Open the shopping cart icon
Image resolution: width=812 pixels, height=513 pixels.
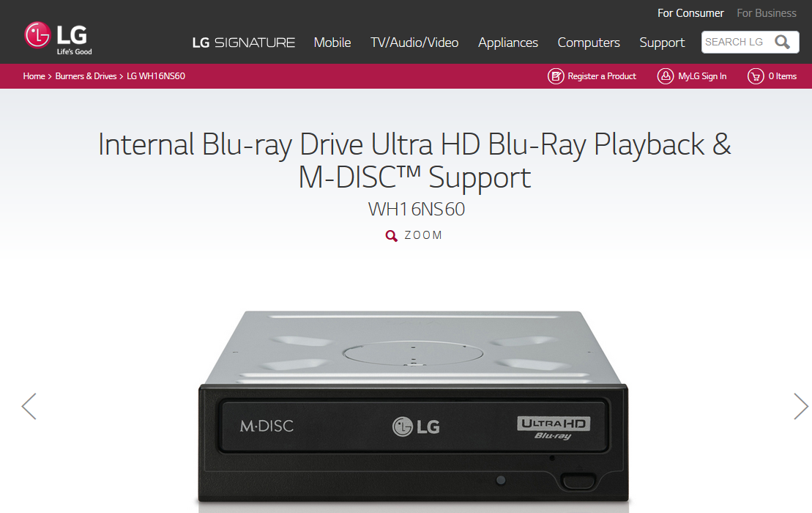756,76
